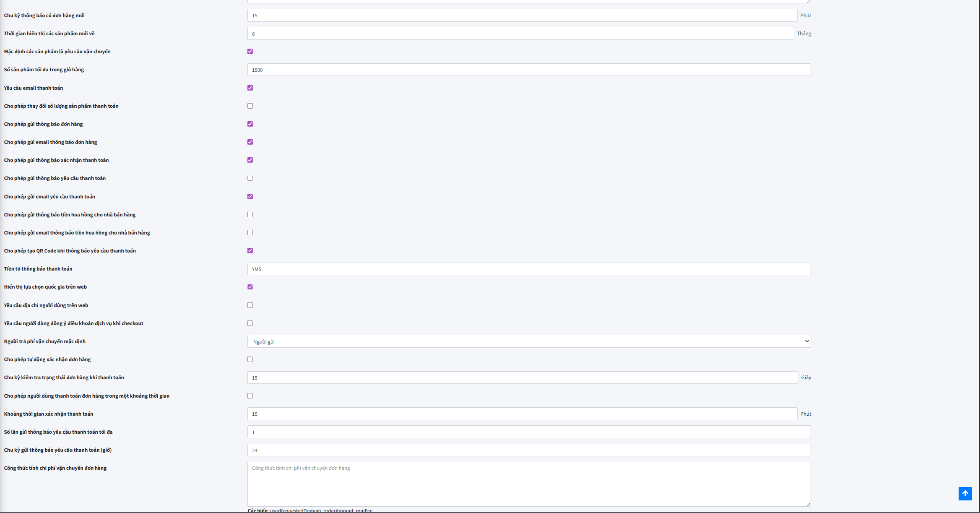
Task: Toggle the 'Yêu cầu email thanh toán' checkbox
Action: click(x=250, y=88)
